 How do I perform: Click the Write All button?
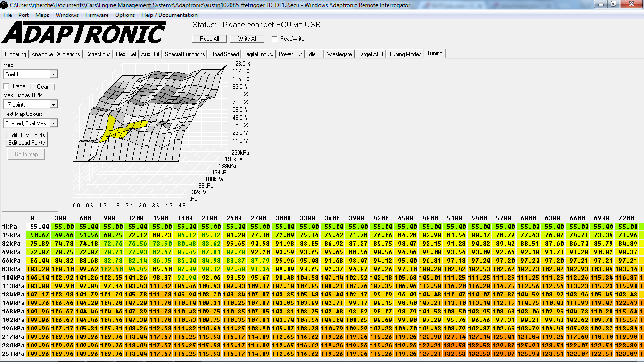point(248,39)
